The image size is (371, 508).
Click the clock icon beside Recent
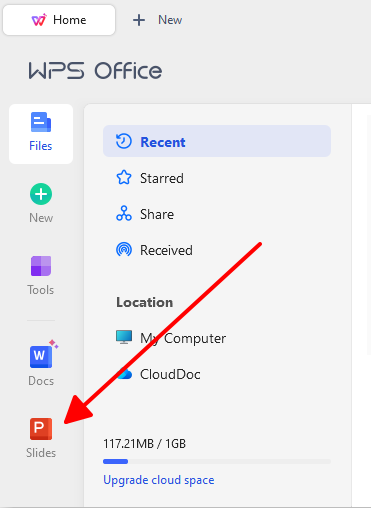(124, 141)
